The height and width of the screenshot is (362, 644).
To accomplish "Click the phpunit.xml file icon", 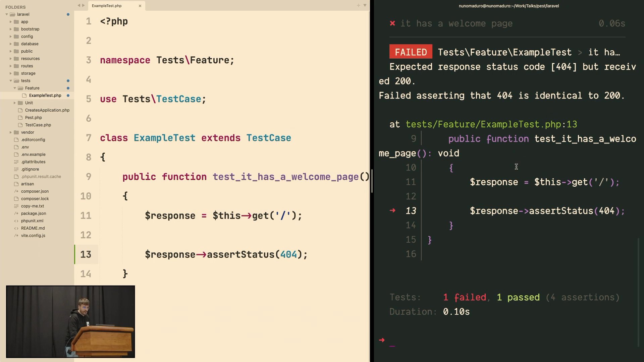I will click(16, 221).
